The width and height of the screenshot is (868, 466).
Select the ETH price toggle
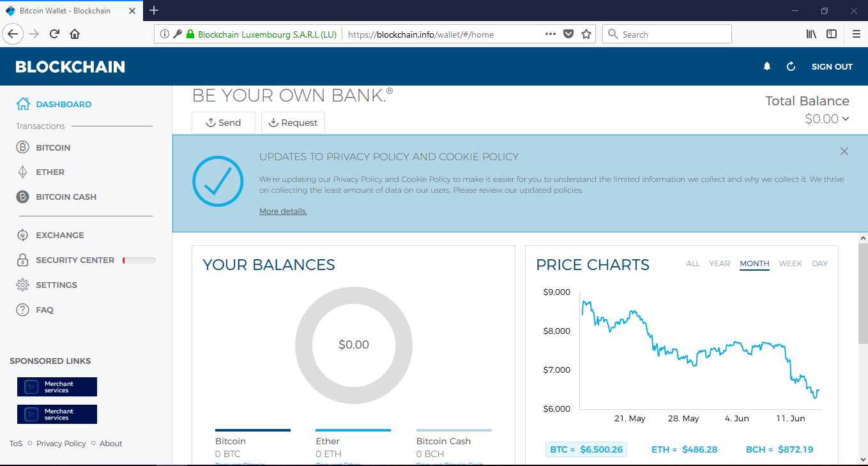tap(684, 449)
